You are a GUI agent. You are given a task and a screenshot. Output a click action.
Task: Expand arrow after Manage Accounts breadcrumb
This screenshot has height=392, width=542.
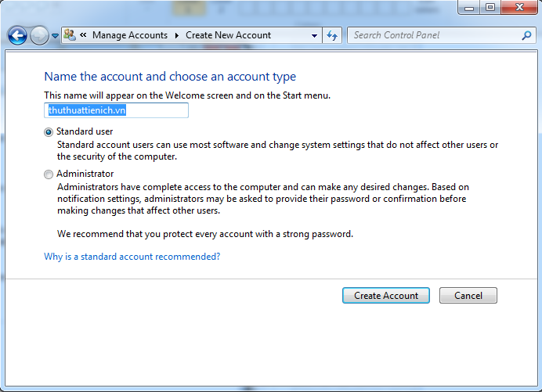177,35
